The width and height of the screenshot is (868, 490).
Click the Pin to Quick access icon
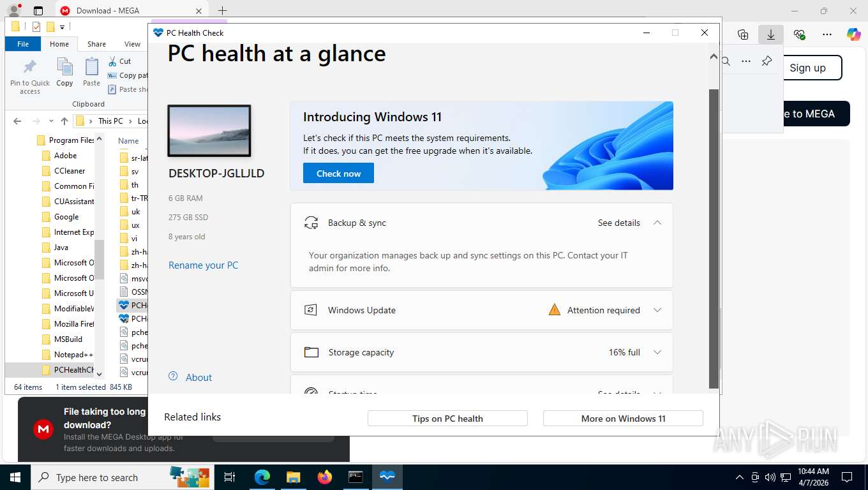pos(29,67)
